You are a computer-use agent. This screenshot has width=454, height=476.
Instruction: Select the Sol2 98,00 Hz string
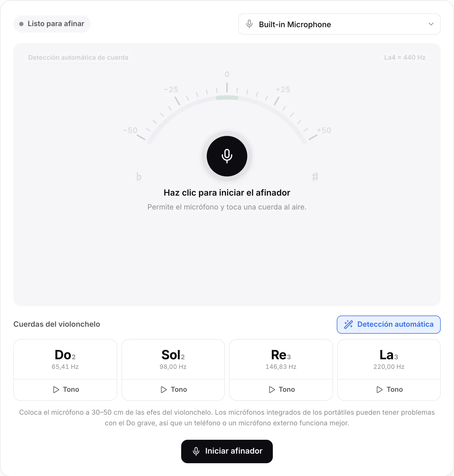pos(173,359)
